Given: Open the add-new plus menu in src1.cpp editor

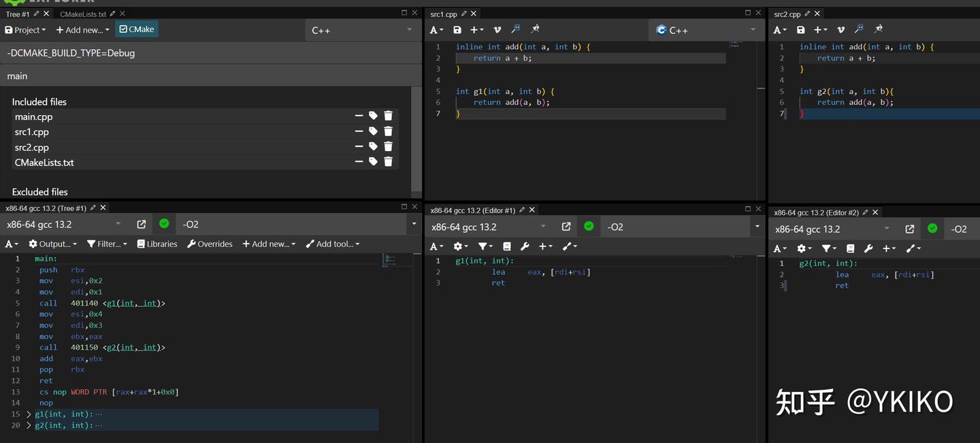Looking at the screenshot, I should [x=477, y=30].
